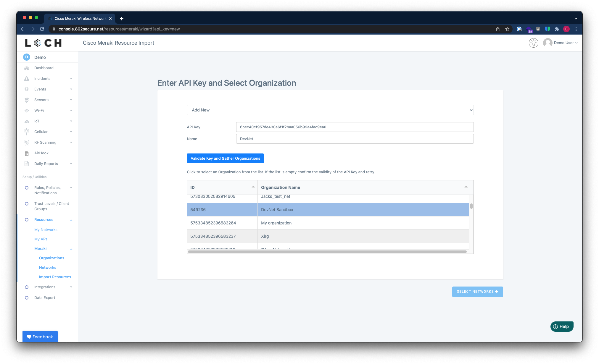Go to My Networks in sidebar
Image resolution: width=599 pixels, height=364 pixels.
pos(46,230)
